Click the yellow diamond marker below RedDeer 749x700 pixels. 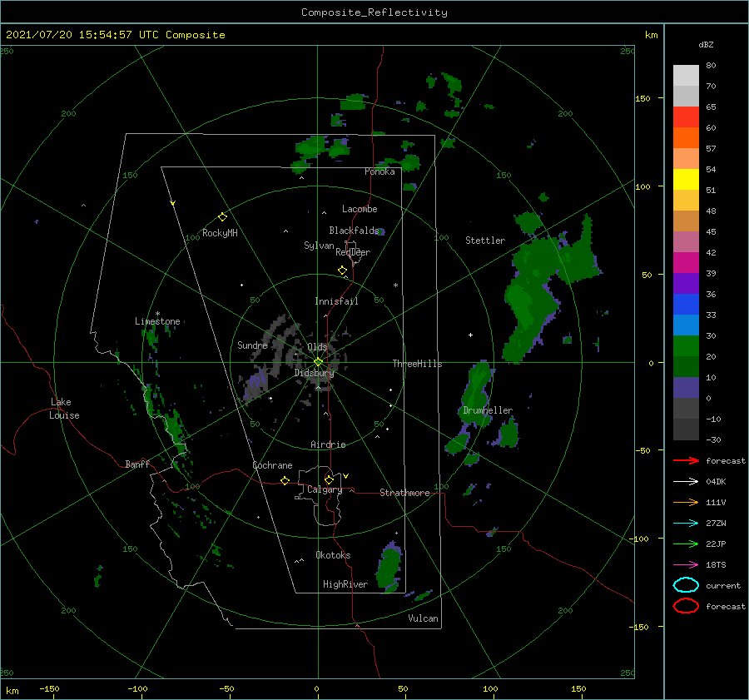pyautogui.click(x=342, y=271)
